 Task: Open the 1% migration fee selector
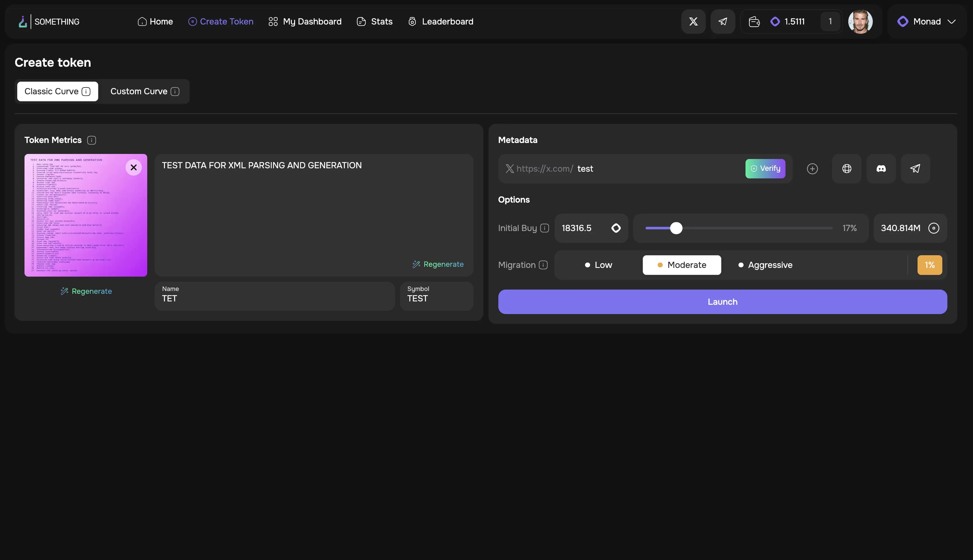(x=929, y=265)
